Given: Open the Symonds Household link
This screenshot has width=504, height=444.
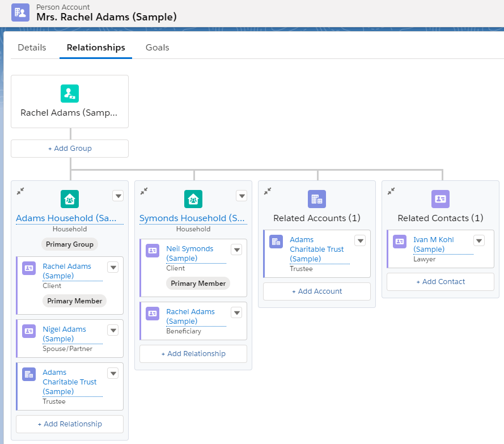Looking at the screenshot, I should coord(192,218).
